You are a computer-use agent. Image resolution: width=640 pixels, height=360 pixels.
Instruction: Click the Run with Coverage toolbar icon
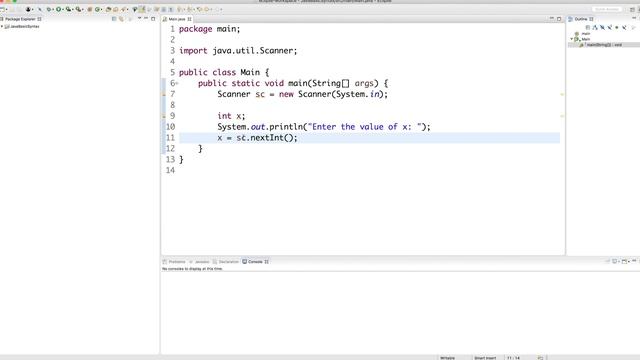coord(68,9)
